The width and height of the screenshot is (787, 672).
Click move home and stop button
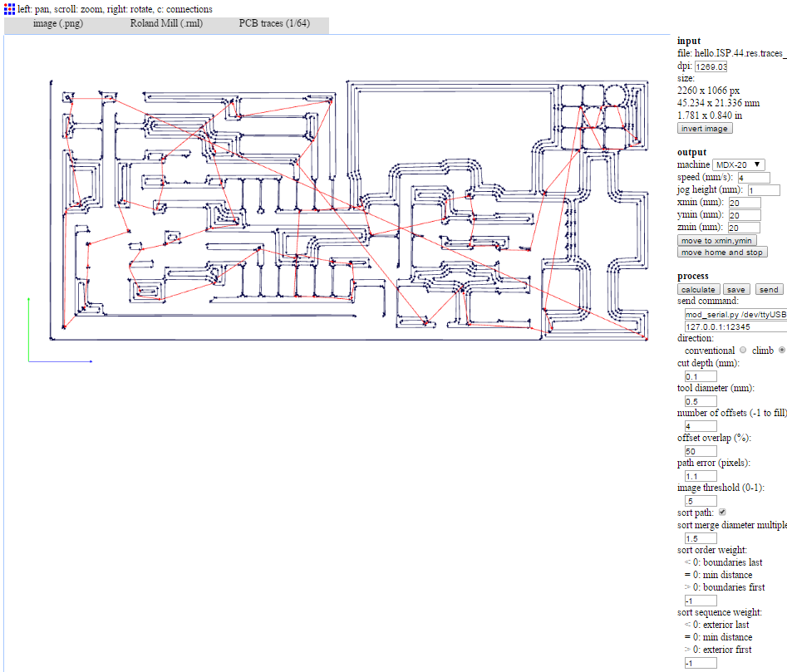(722, 253)
